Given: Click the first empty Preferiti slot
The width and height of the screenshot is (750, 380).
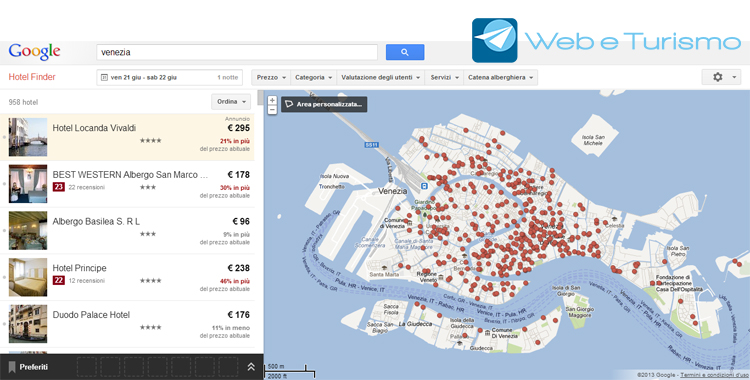Looking at the screenshot, I should point(87,367).
